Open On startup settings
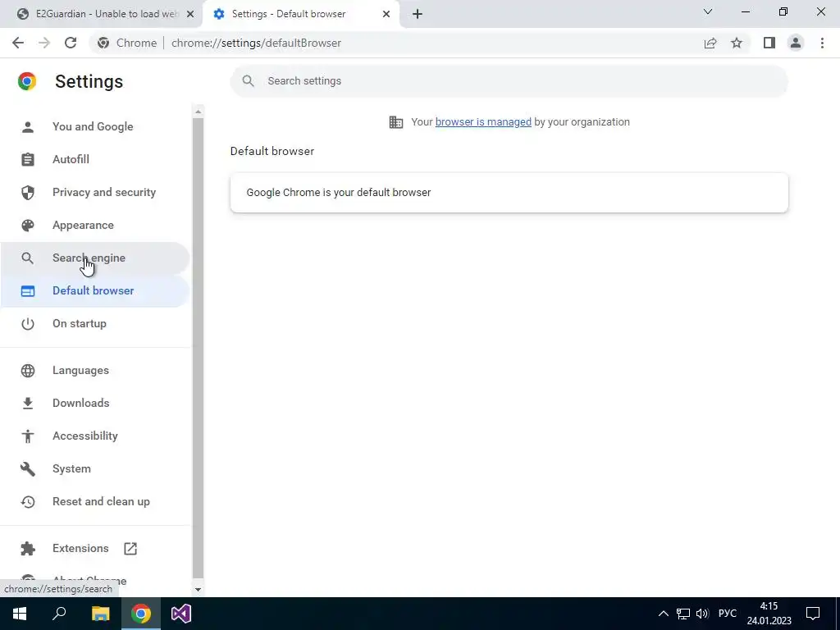Screen dimensions: 840x630 coord(95,323)
